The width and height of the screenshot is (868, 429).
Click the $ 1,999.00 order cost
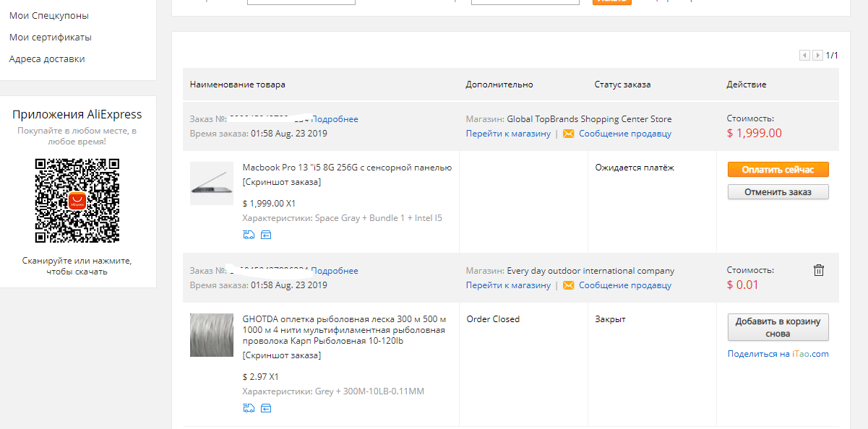tap(755, 134)
